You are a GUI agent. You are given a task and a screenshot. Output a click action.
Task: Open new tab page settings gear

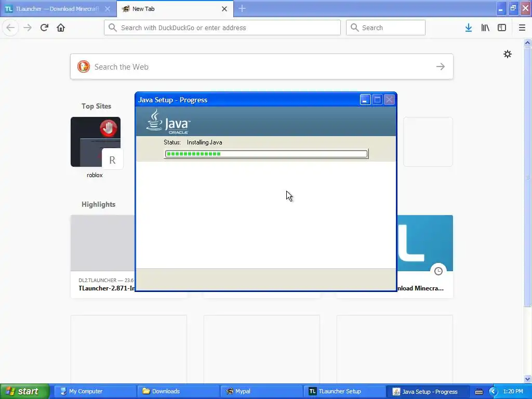pos(507,54)
